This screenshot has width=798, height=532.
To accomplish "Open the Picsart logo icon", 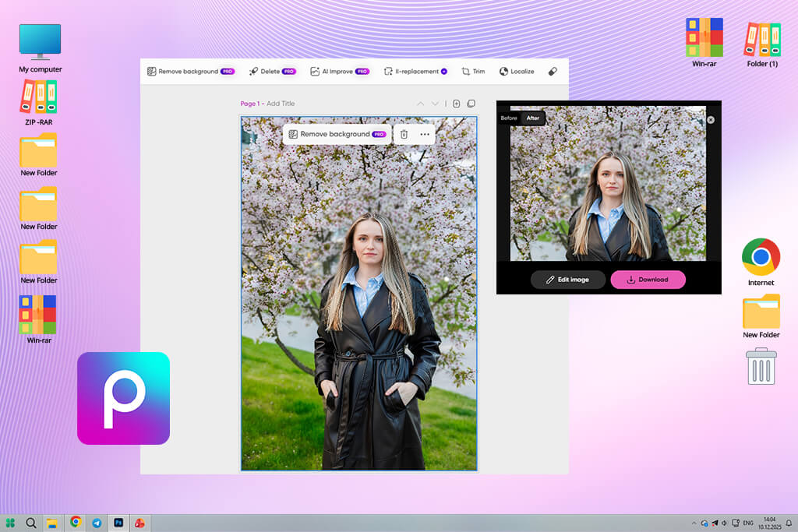I will [123, 398].
